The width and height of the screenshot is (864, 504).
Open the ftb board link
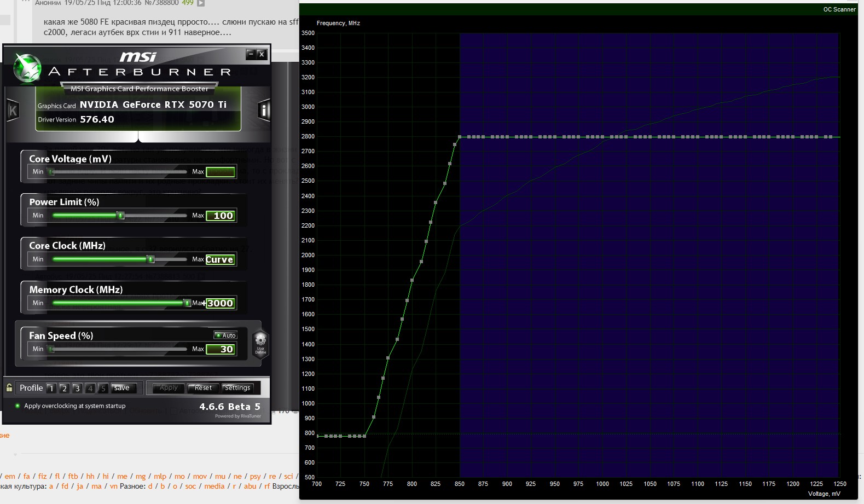pos(73,477)
